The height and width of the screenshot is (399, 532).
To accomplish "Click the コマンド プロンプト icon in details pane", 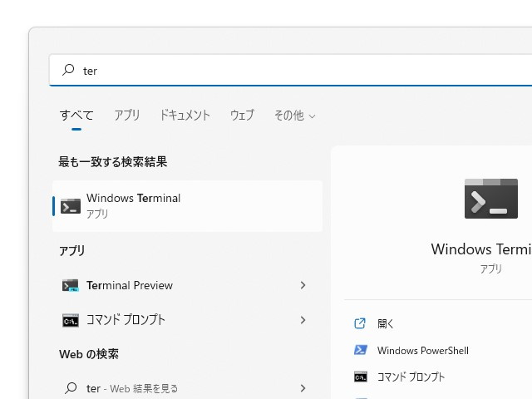I will (360, 377).
